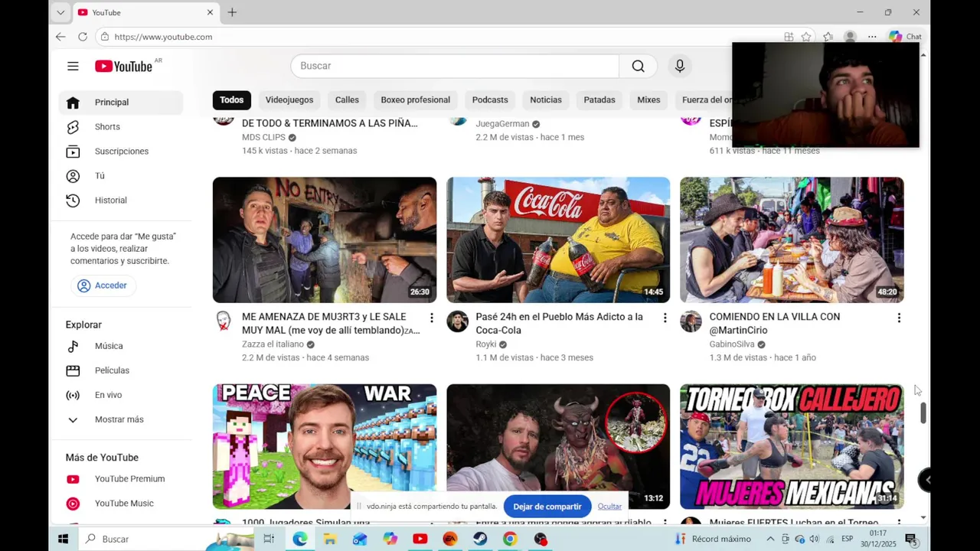The image size is (980, 551).
Task: Click the magnifier search button
Action: click(638, 66)
